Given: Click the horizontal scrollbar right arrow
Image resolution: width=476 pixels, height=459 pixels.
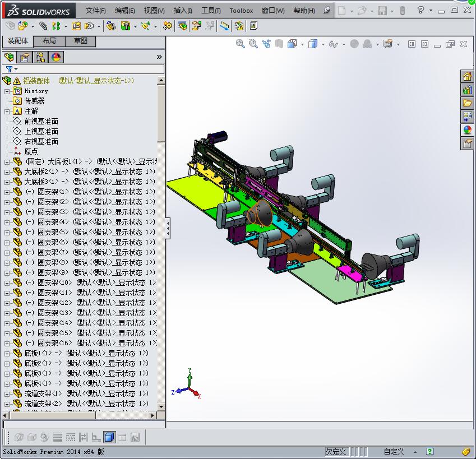Looking at the screenshot, I should click(152, 415).
